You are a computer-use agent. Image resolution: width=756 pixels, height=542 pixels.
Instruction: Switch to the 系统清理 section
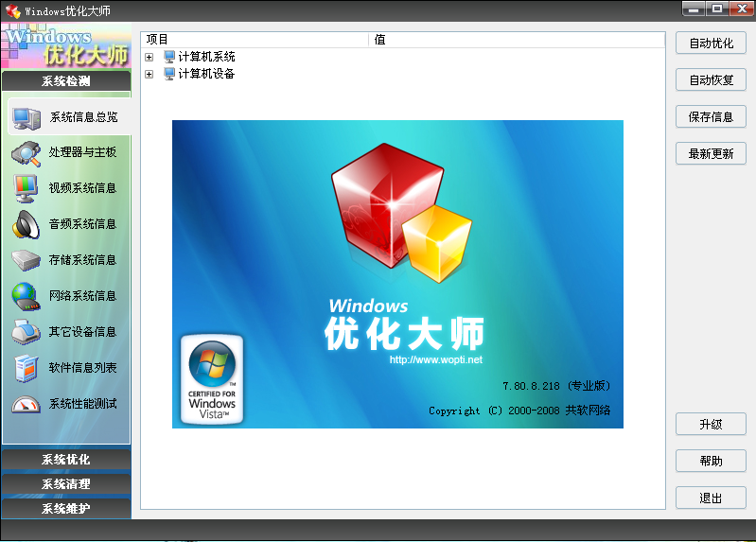(x=66, y=483)
